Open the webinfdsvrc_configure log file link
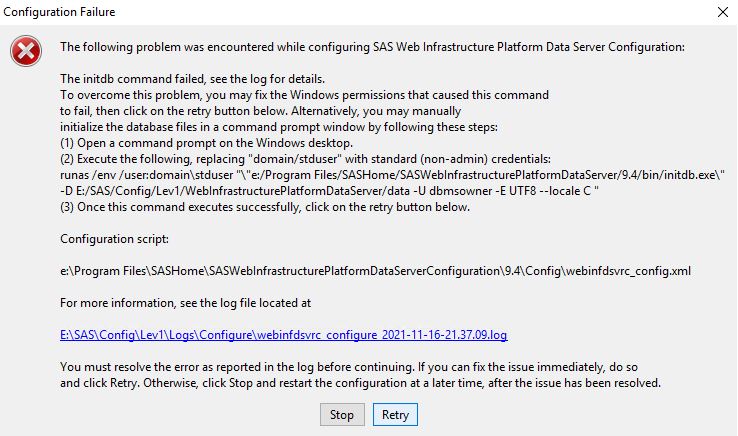This screenshot has height=436, width=738. 291,334
